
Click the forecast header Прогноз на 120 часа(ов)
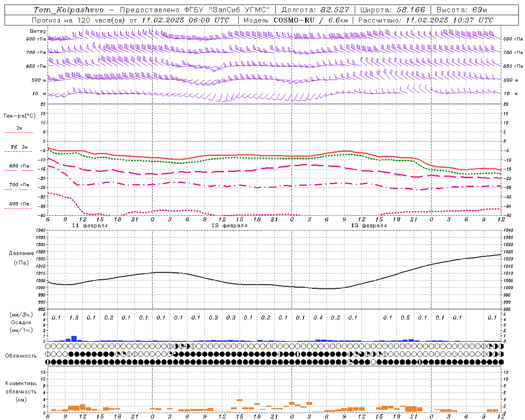(x=79, y=20)
